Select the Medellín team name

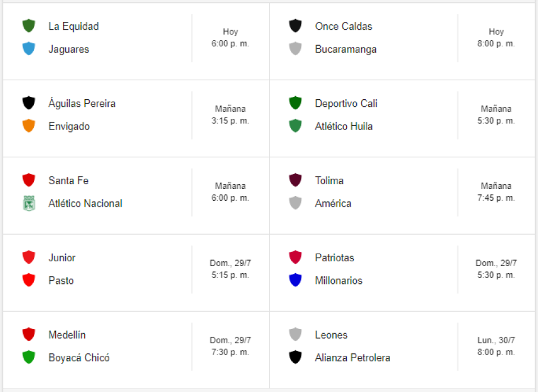click(x=67, y=335)
